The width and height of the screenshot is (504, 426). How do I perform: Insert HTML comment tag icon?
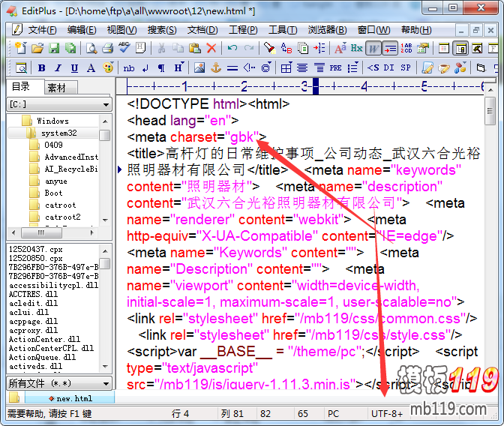(249, 67)
